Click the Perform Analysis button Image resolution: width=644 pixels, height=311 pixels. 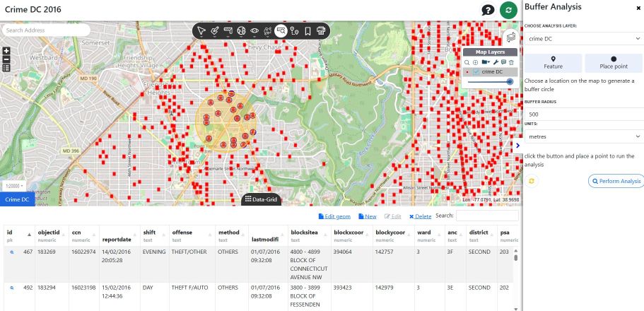(615, 181)
